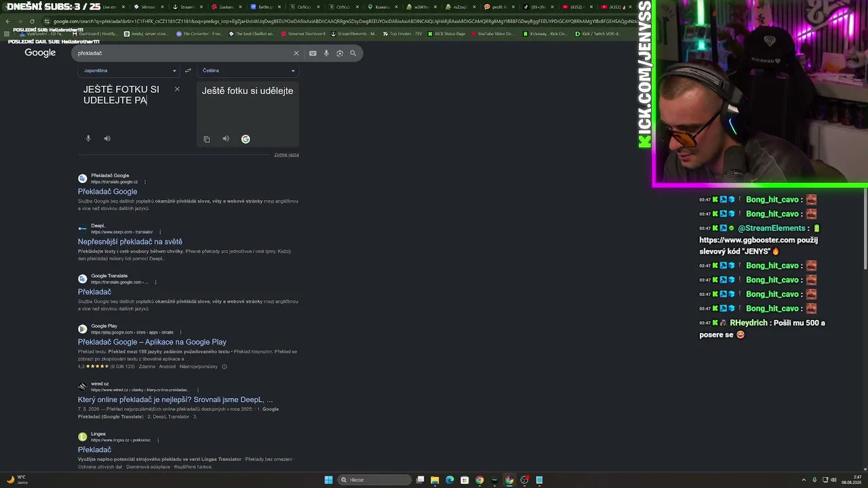
Task: Click the taskbar Hledat search box
Action: pyautogui.click(x=376, y=480)
